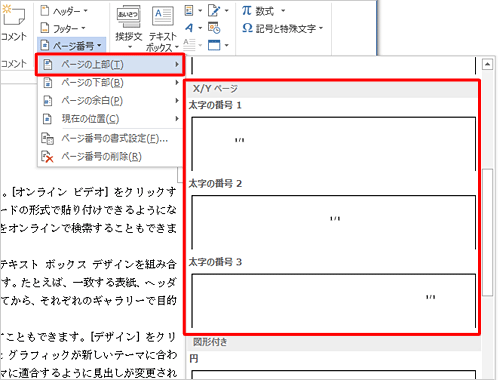Click the page number format icon

(x=47, y=138)
